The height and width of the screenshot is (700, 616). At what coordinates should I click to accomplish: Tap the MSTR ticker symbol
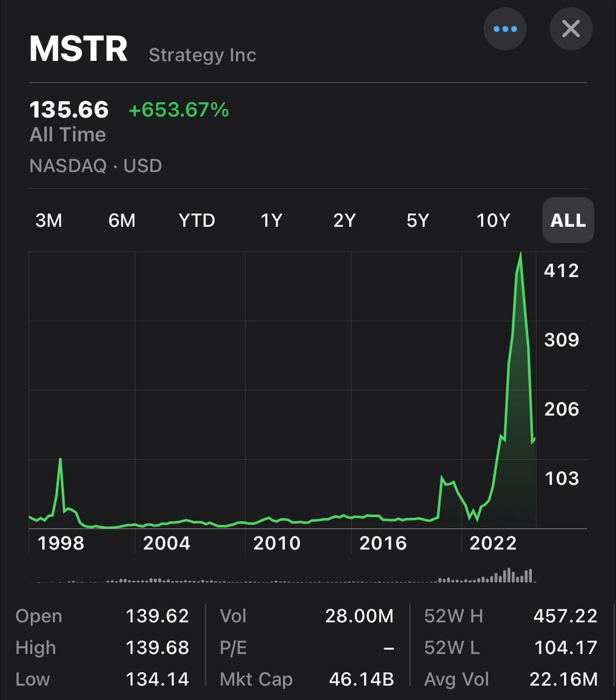tap(78, 49)
